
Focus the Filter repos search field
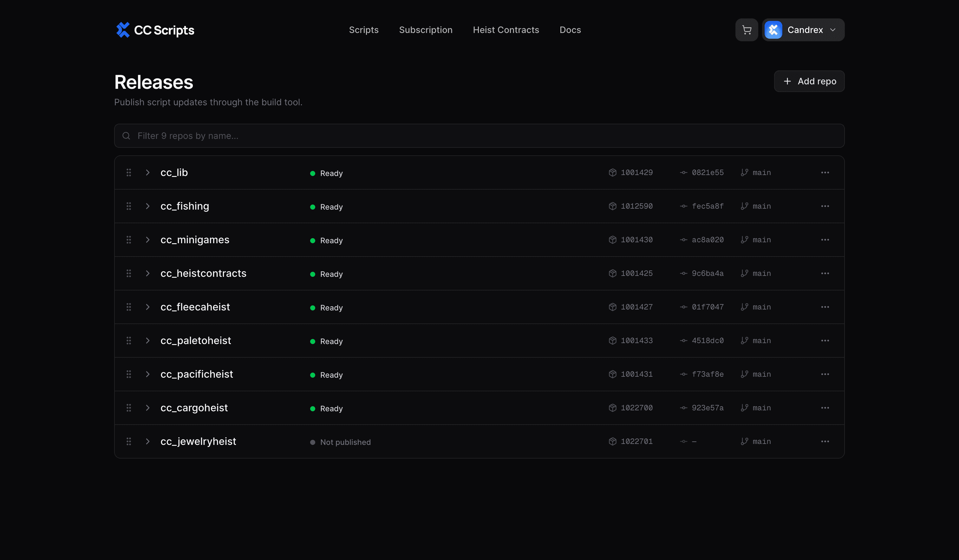pyautogui.click(x=480, y=136)
